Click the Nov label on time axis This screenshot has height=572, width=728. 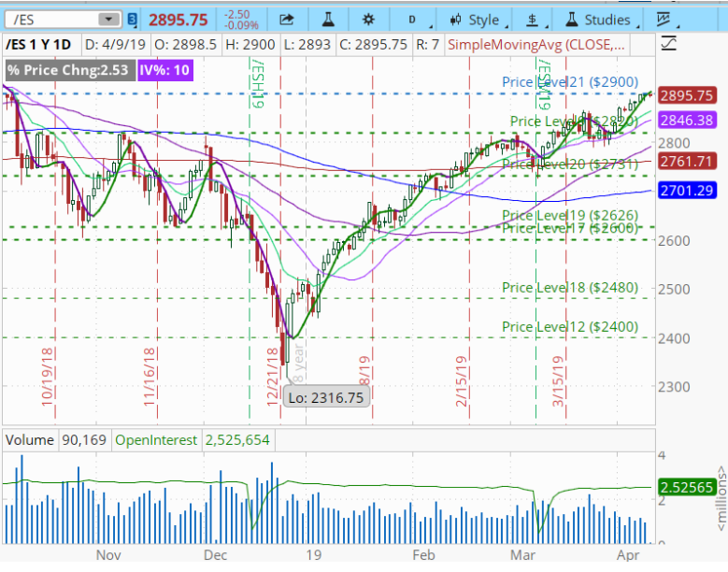click(x=108, y=555)
